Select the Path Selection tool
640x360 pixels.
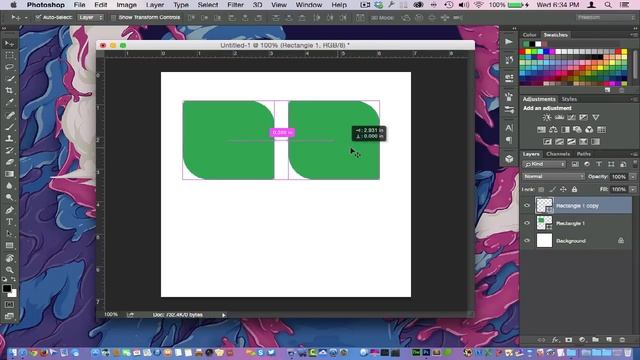pos(9,234)
